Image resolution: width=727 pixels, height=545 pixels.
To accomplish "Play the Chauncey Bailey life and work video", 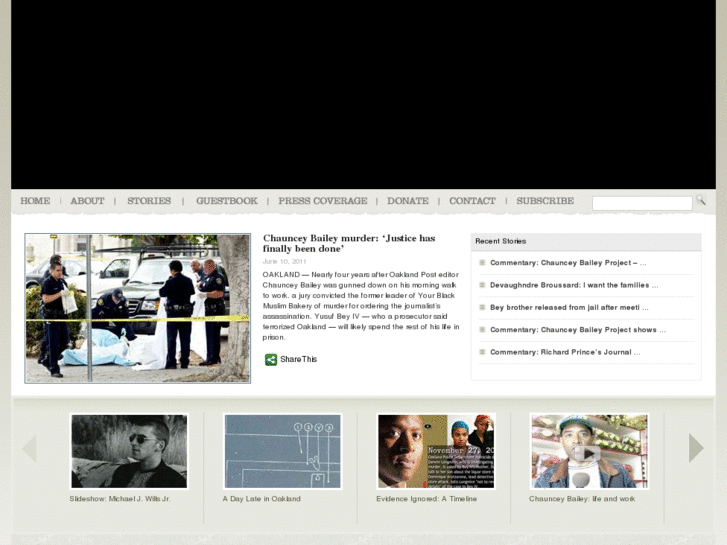I will coord(589,451).
